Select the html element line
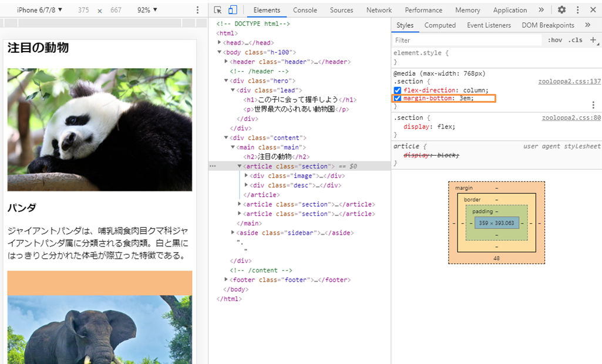The image size is (602, 364). pyautogui.click(x=227, y=33)
